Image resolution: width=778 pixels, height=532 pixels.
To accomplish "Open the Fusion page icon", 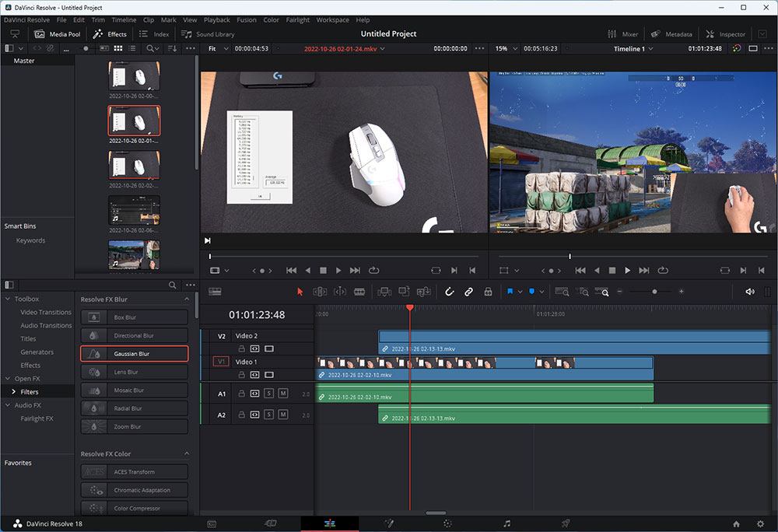I will point(389,523).
